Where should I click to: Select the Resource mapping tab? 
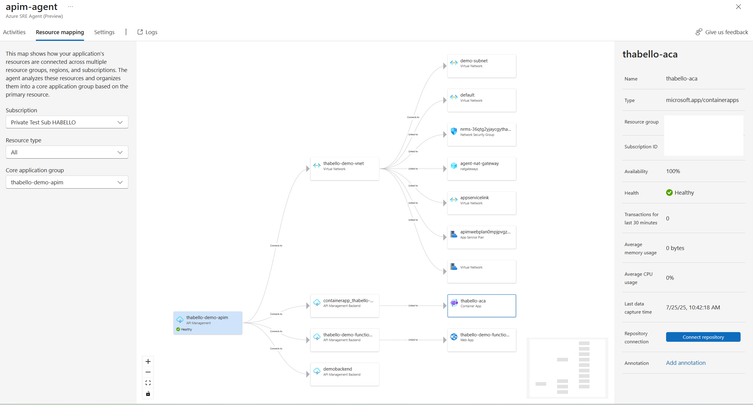(60, 32)
